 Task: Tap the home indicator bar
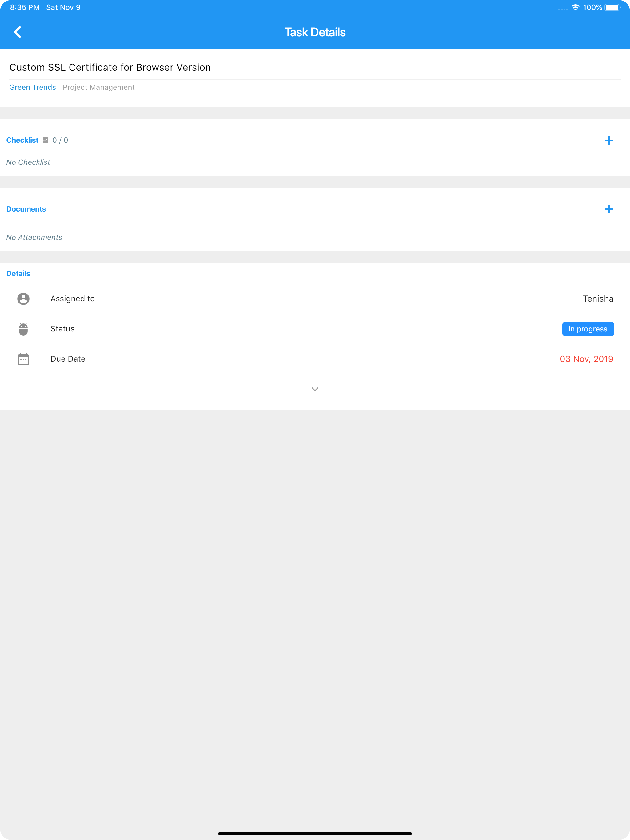pos(315,834)
